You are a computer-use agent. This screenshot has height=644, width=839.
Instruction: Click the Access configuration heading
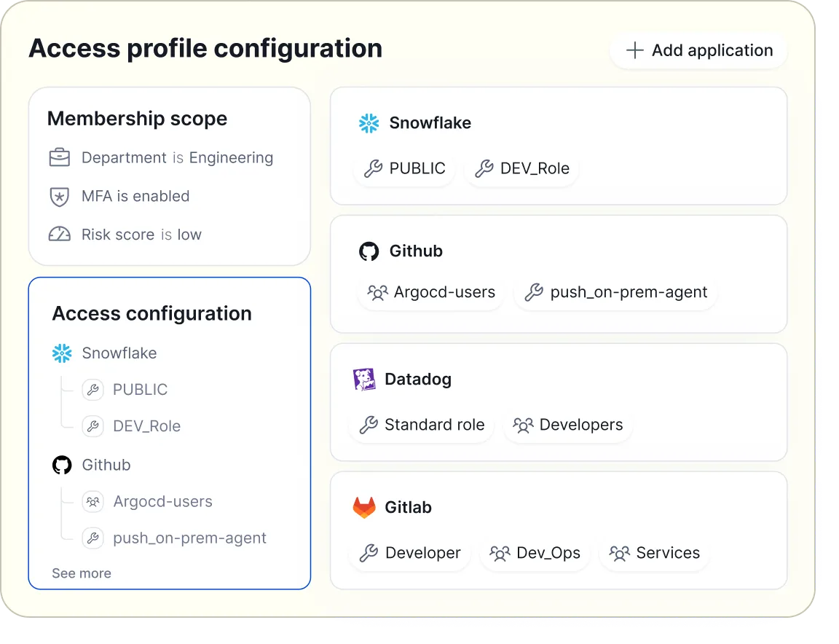pos(152,314)
